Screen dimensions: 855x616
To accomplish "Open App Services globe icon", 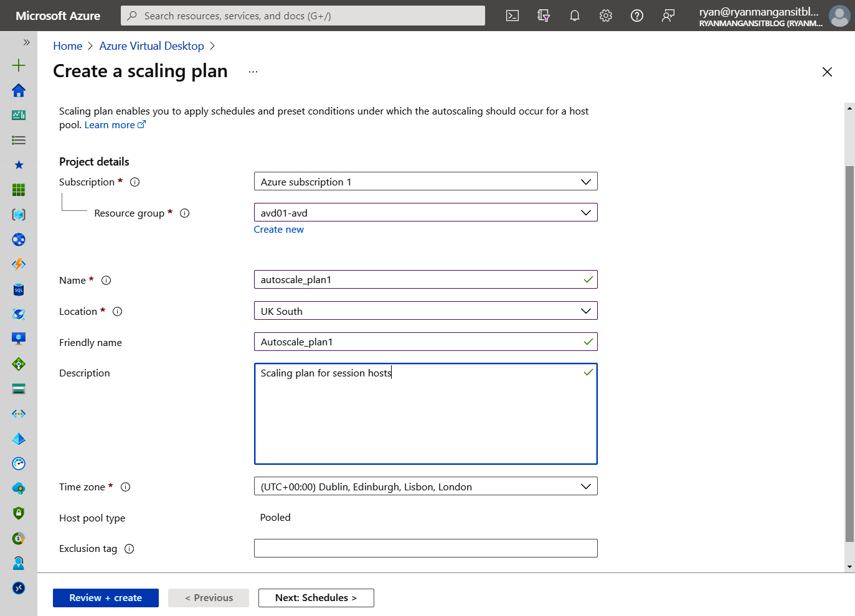I will click(19, 240).
